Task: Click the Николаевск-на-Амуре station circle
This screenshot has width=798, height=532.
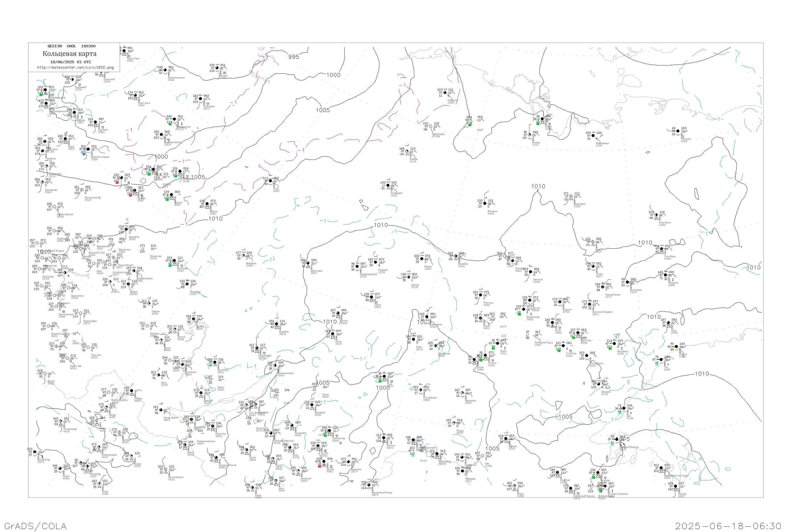Action: point(661,468)
